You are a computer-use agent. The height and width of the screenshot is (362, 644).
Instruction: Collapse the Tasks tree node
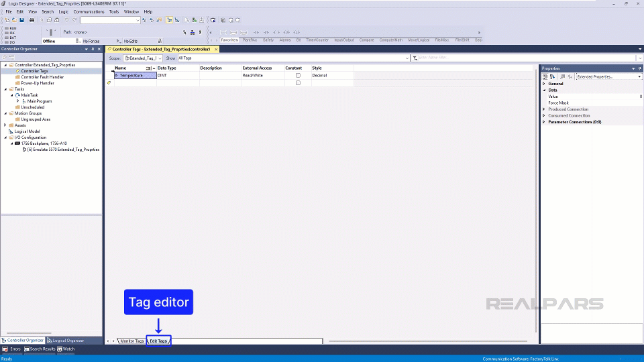pyautogui.click(x=5, y=89)
